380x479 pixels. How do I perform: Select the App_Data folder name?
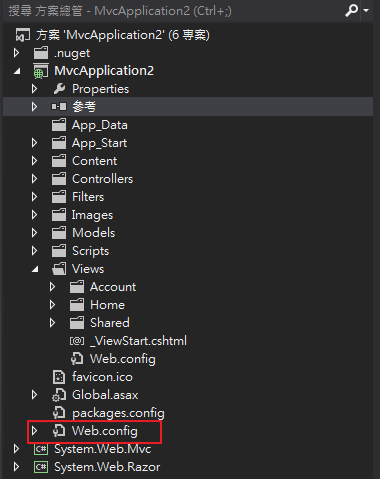[100, 125]
